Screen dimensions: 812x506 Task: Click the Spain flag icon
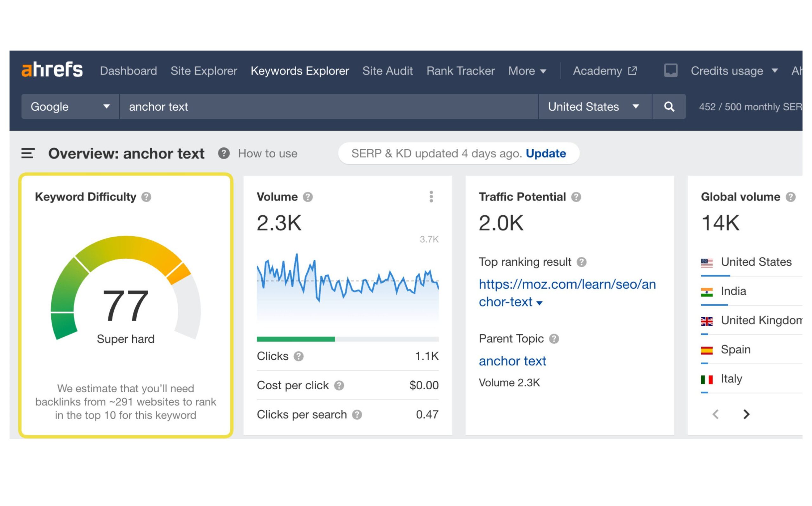(x=707, y=350)
